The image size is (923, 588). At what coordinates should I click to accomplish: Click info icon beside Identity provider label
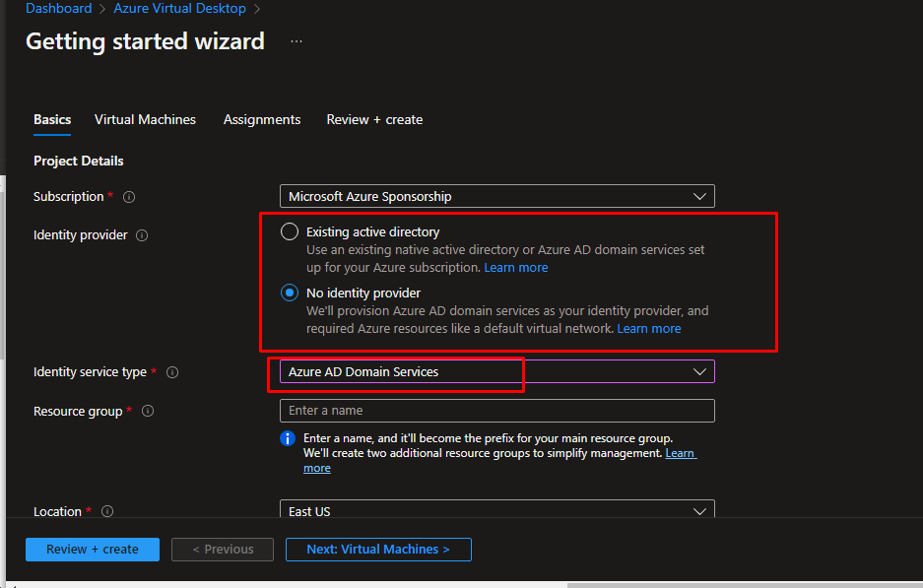coord(142,235)
